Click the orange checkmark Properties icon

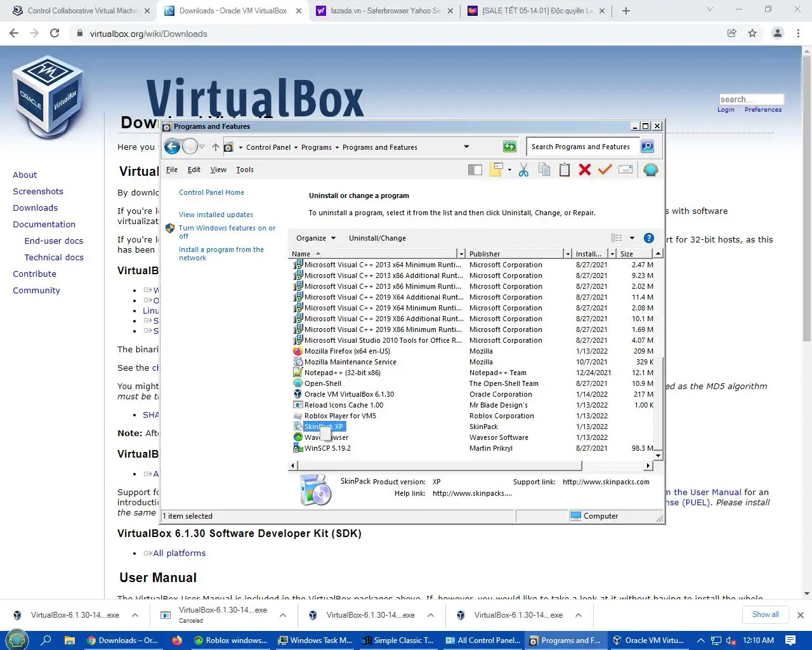click(605, 169)
